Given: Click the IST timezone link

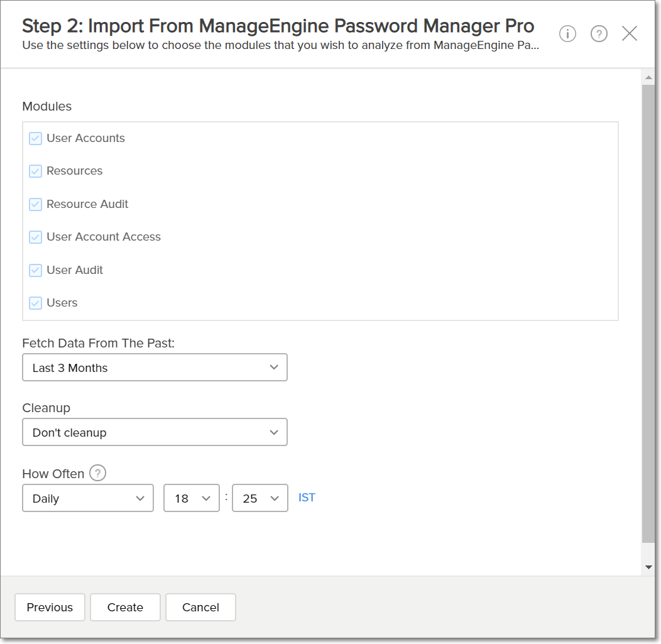Looking at the screenshot, I should coord(307,498).
